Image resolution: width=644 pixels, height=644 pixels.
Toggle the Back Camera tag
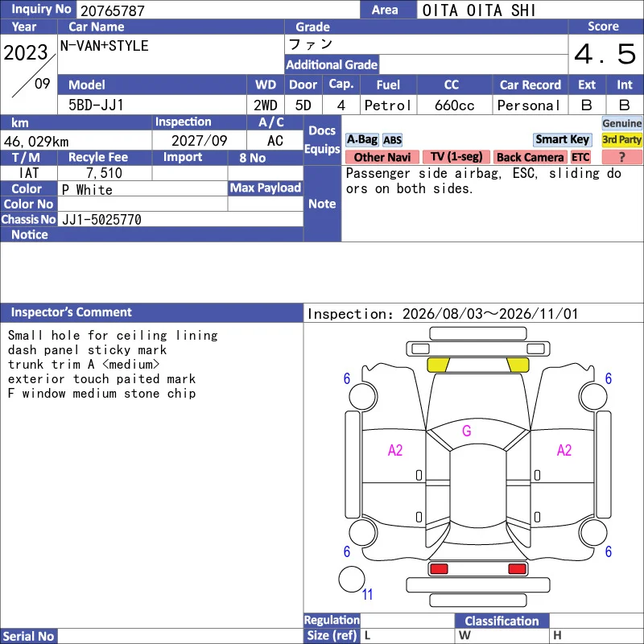[530, 157]
